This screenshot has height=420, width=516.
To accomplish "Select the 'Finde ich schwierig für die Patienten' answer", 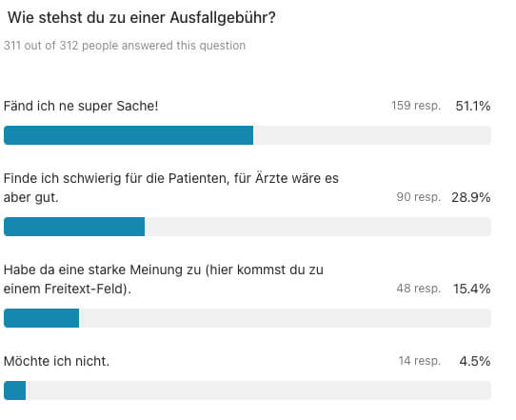I will (x=171, y=188).
